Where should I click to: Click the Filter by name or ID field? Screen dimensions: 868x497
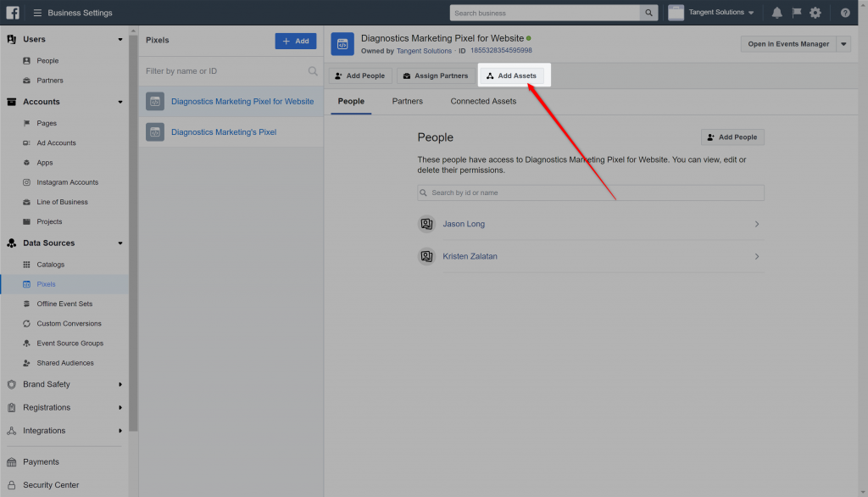231,71
